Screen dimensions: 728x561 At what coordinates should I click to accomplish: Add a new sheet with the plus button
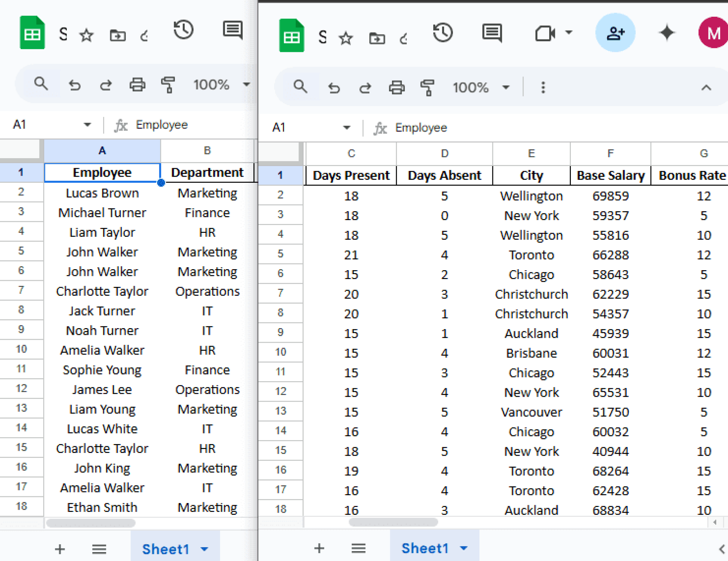click(x=319, y=548)
